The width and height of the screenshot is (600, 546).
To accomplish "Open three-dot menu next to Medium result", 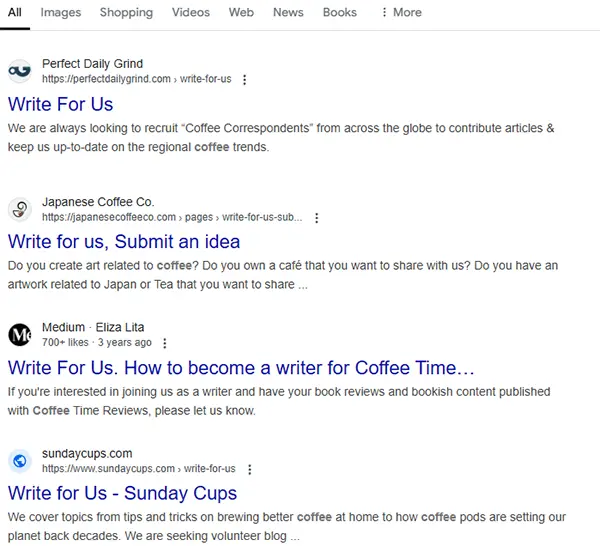I will pyautogui.click(x=165, y=343).
